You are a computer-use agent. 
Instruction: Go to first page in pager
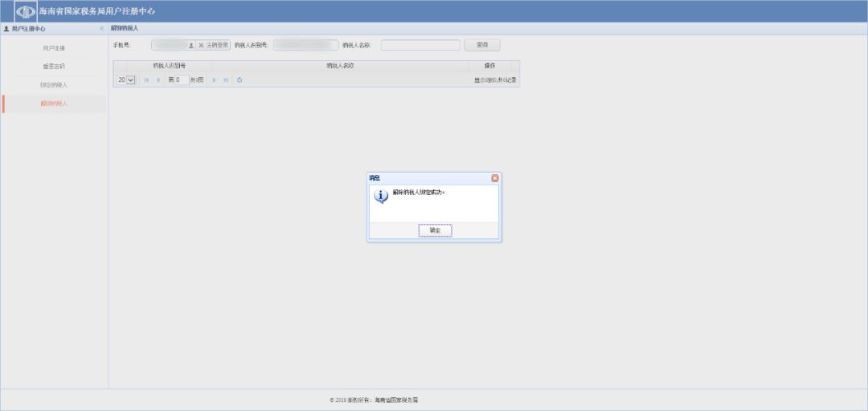(147, 80)
